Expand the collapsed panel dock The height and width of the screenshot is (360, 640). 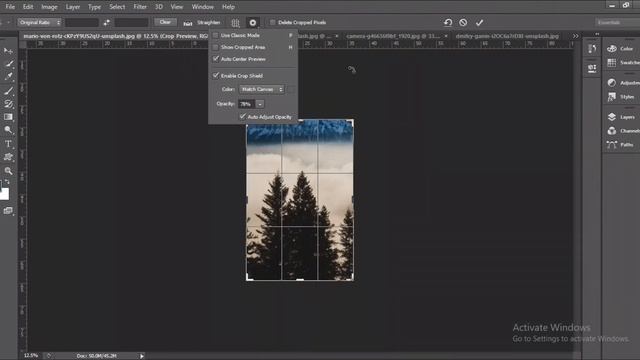[597, 34]
